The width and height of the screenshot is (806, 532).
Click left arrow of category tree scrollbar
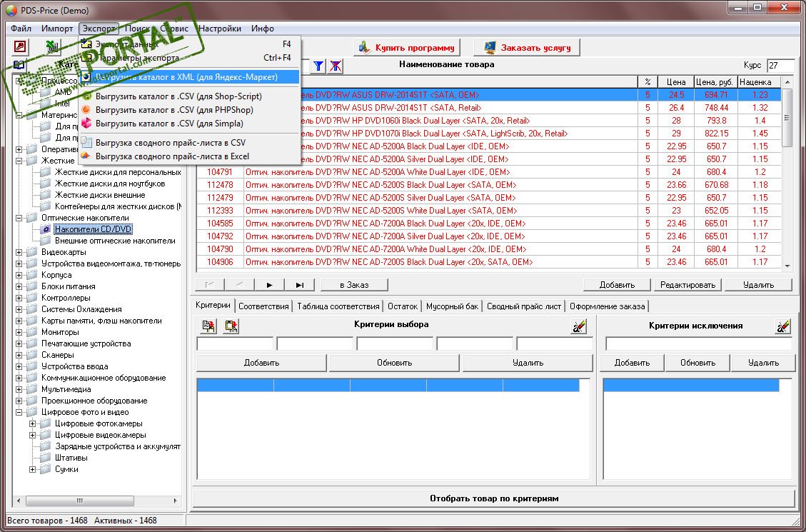point(19,501)
